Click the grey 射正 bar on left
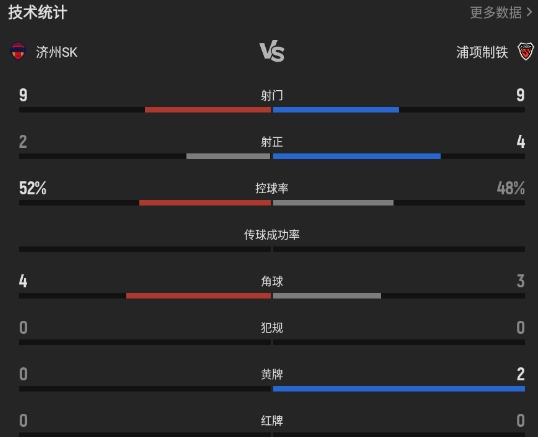538x437 pixels. coord(228,156)
